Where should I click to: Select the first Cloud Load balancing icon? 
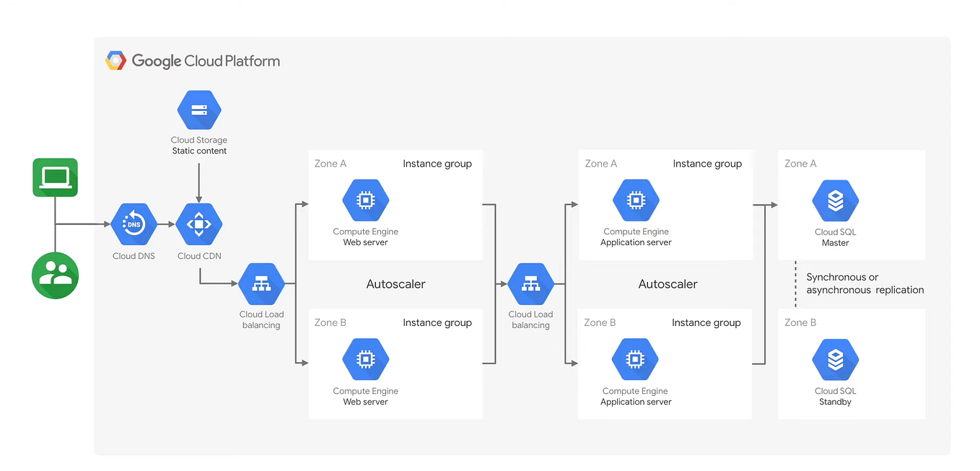tap(262, 283)
